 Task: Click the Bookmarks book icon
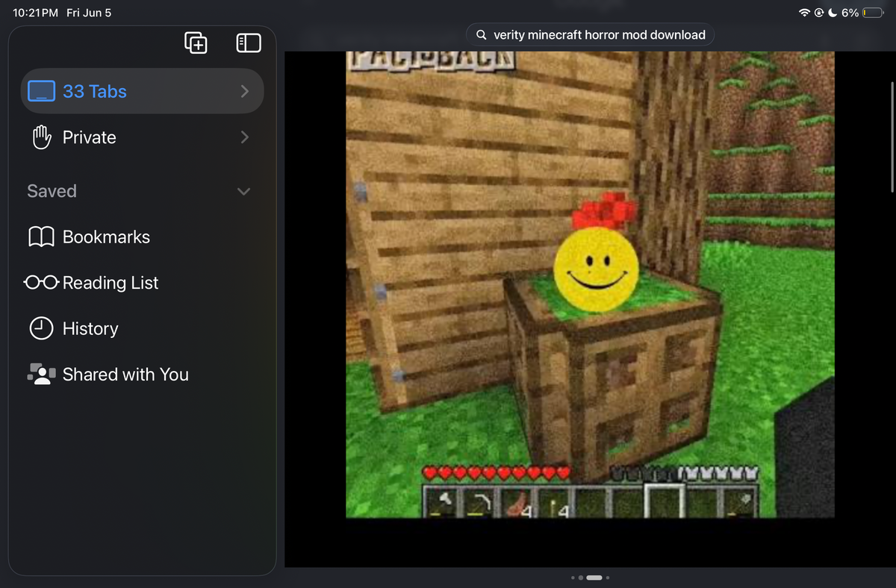pyautogui.click(x=41, y=237)
